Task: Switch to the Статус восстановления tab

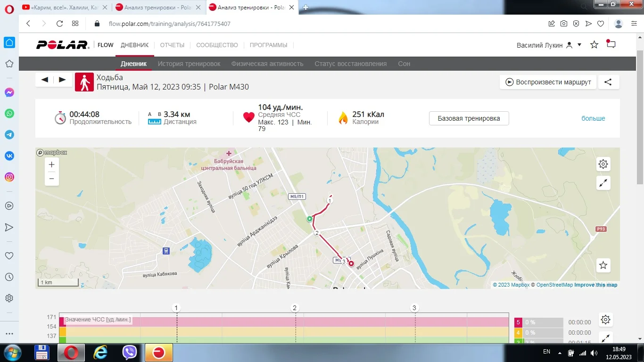Action: (x=350, y=64)
